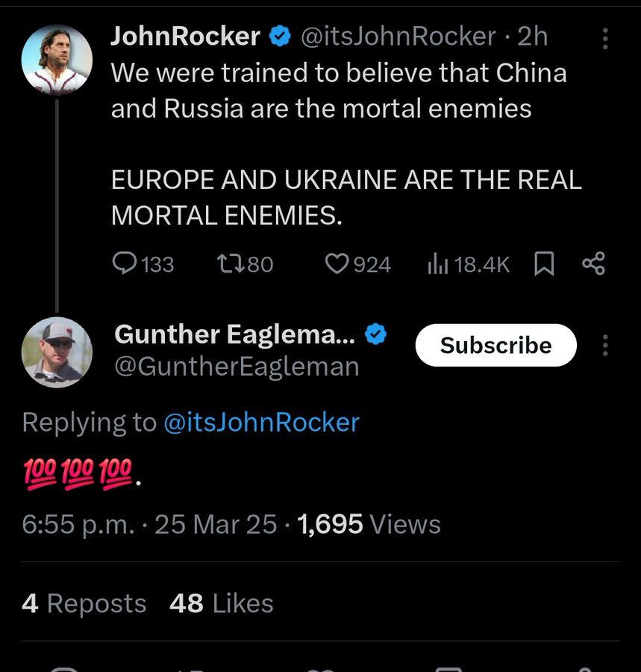This screenshot has width=641, height=672.
Task: View the 4 Reposts list
Action: point(84,603)
